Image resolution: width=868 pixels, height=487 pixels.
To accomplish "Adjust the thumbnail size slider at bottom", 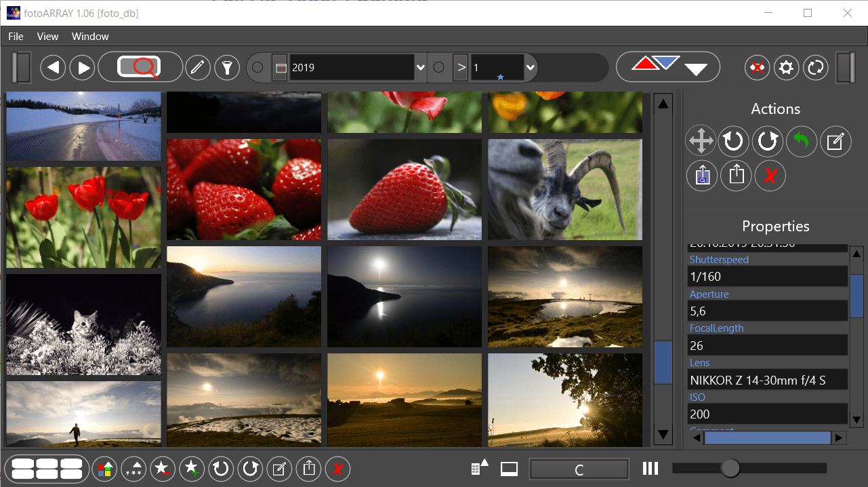I will [x=730, y=468].
